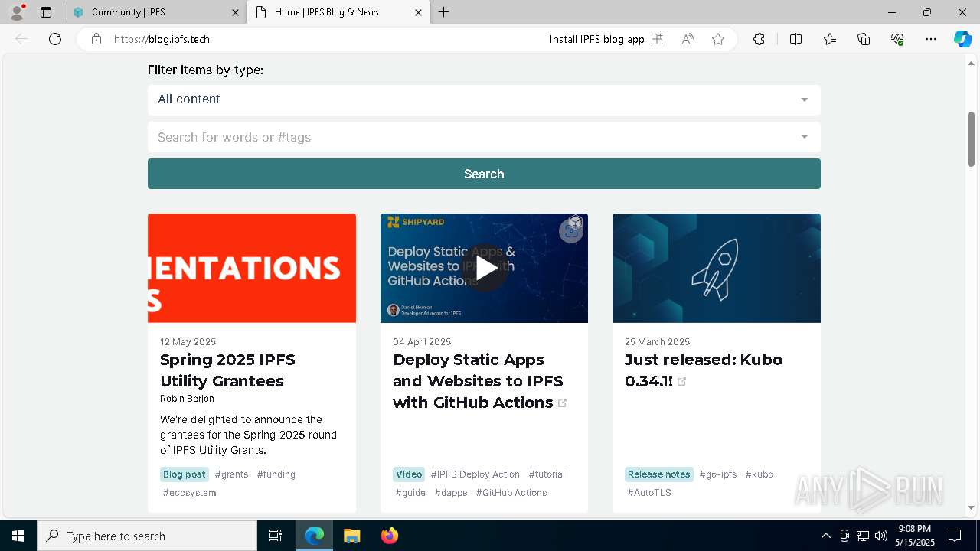Click the browser profile avatar icon

(17, 12)
